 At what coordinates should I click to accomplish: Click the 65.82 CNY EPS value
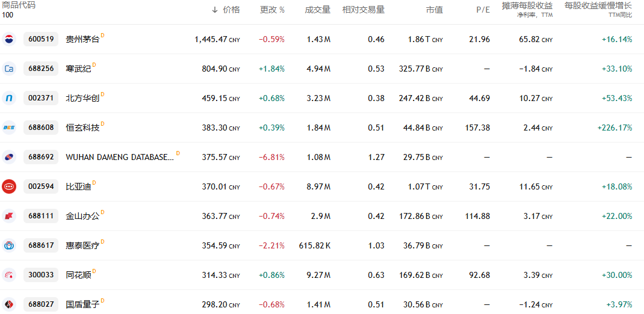[x=536, y=40]
